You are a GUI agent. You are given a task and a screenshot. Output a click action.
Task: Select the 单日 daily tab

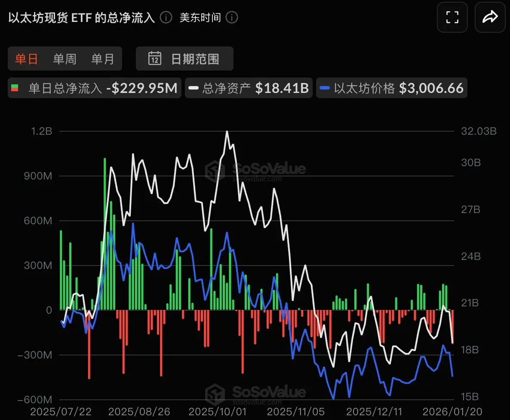[26, 59]
